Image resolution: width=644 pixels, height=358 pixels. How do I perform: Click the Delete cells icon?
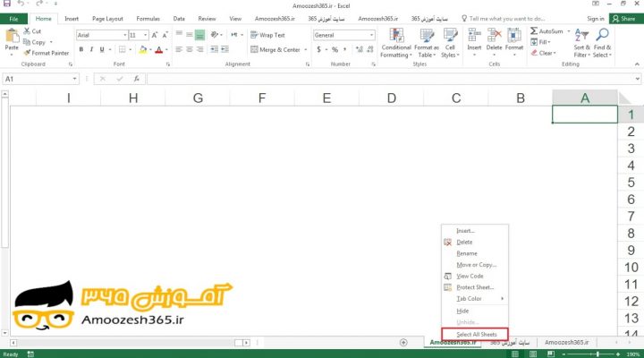coord(494,35)
